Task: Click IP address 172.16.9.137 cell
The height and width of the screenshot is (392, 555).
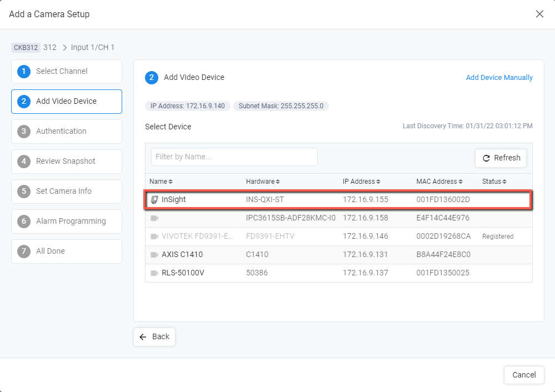Action: click(x=366, y=273)
